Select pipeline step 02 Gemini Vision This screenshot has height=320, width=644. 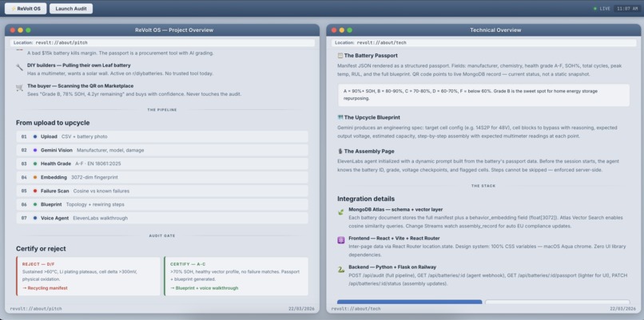162,150
